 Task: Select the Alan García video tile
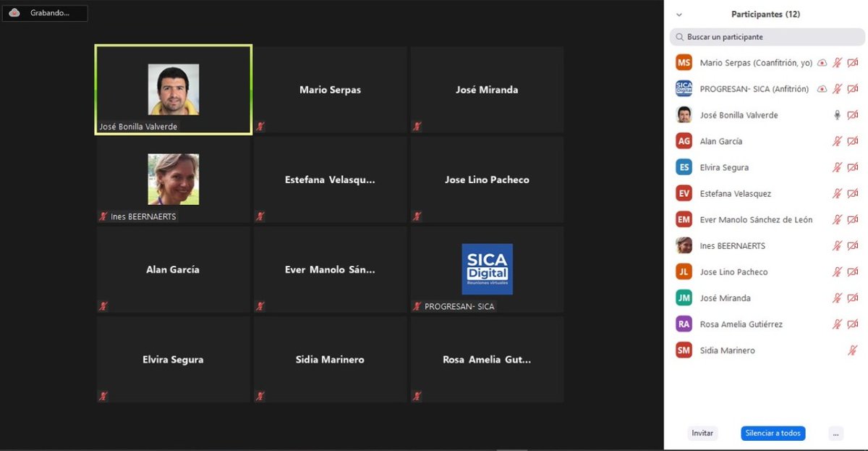coord(174,269)
